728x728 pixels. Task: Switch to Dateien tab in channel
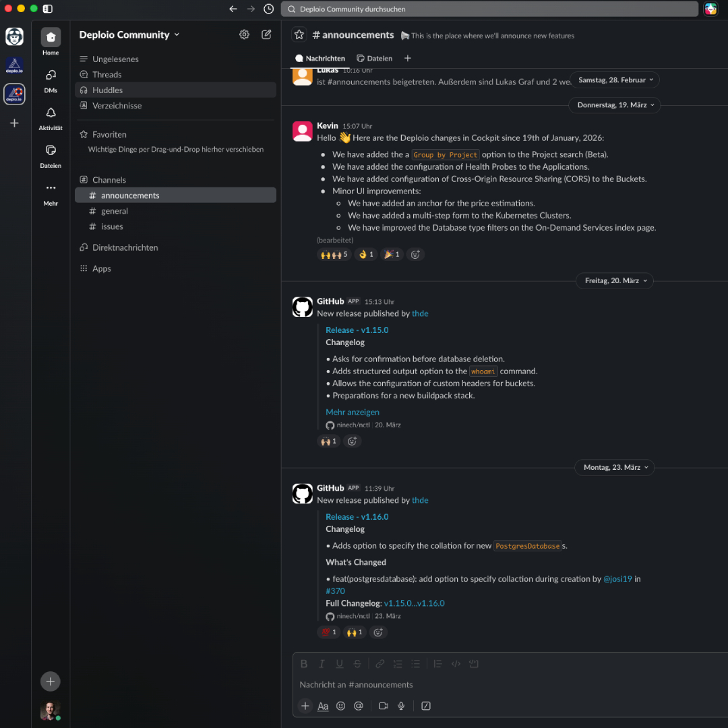point(375,58)
